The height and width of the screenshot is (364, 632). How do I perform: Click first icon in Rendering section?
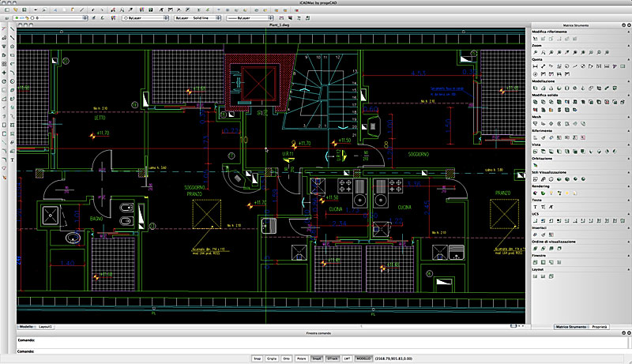(536, 193)
